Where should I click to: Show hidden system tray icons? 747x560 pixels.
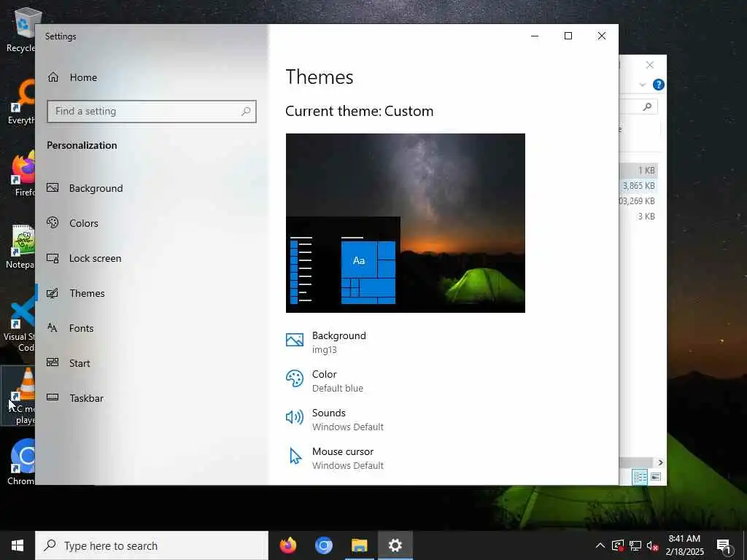pos(600,545)
